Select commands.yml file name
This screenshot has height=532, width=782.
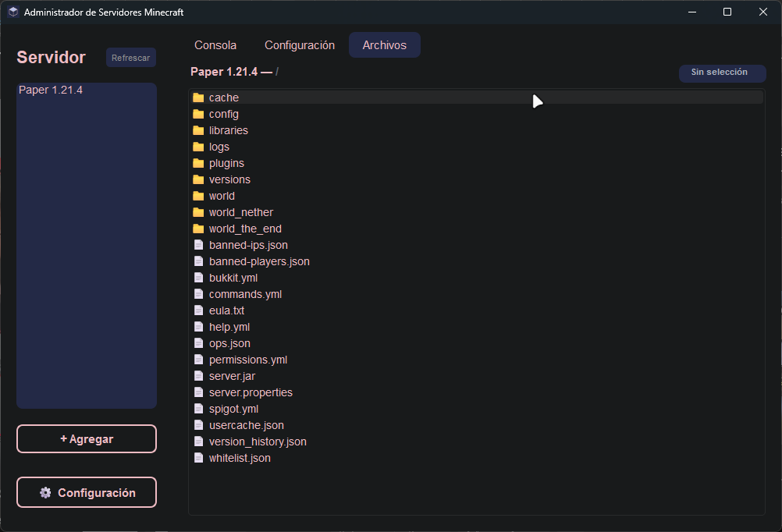coord(245,294)
